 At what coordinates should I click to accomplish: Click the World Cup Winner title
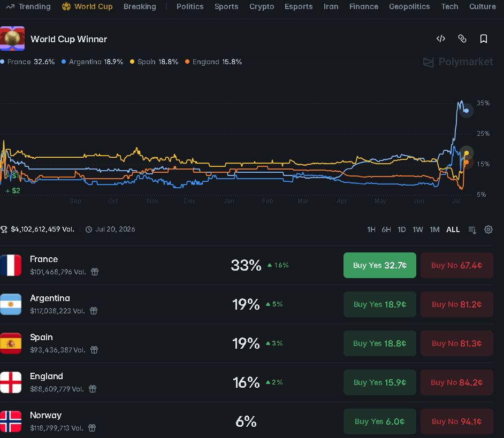(69, 39)
